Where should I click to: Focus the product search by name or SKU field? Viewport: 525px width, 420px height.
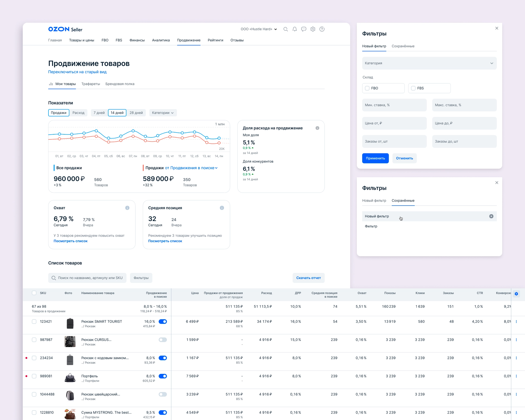[x=87, y=278]
